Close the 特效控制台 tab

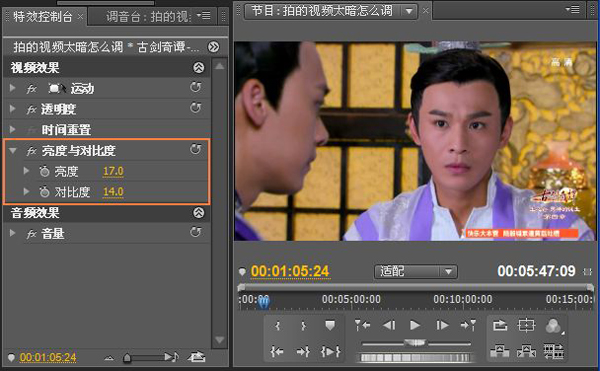click(80, 17)
